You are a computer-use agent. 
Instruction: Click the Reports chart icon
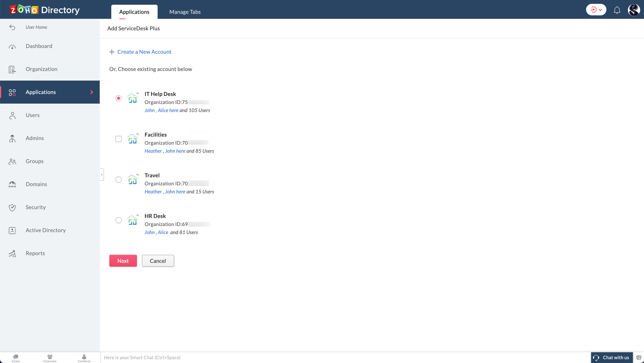12,253
